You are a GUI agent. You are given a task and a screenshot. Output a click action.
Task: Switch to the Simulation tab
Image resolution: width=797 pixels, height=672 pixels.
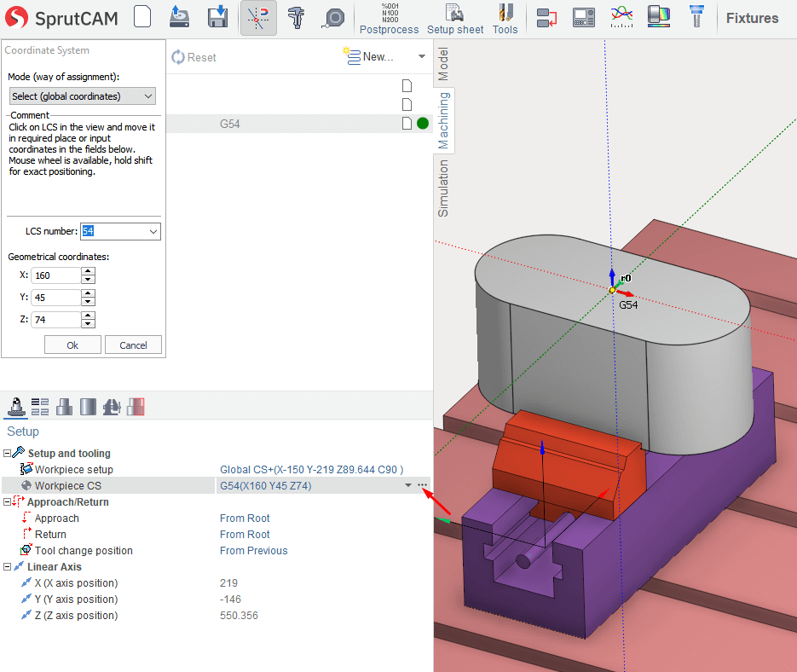[x=443, y=188]
